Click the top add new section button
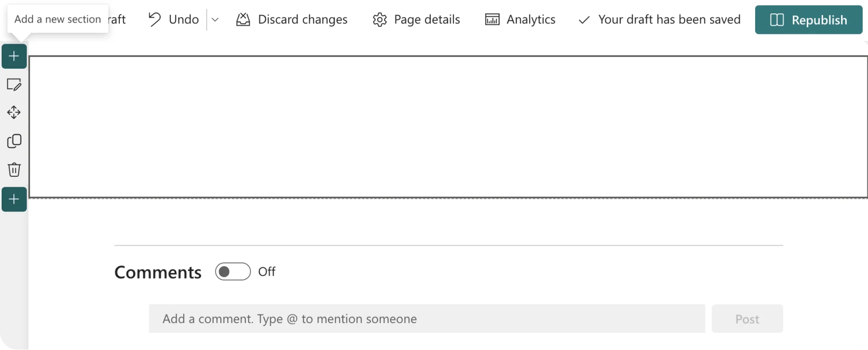 click(x=14, y=56)
